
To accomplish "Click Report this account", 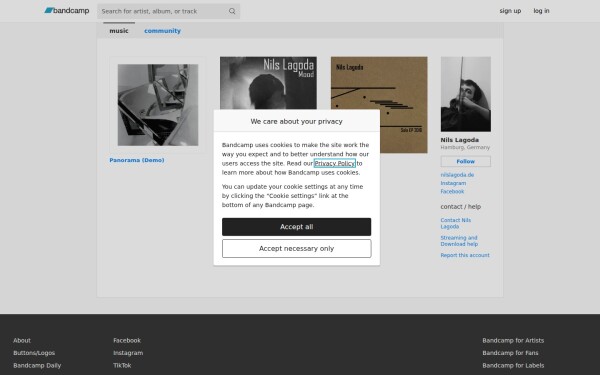I will (x=465, y=255).
